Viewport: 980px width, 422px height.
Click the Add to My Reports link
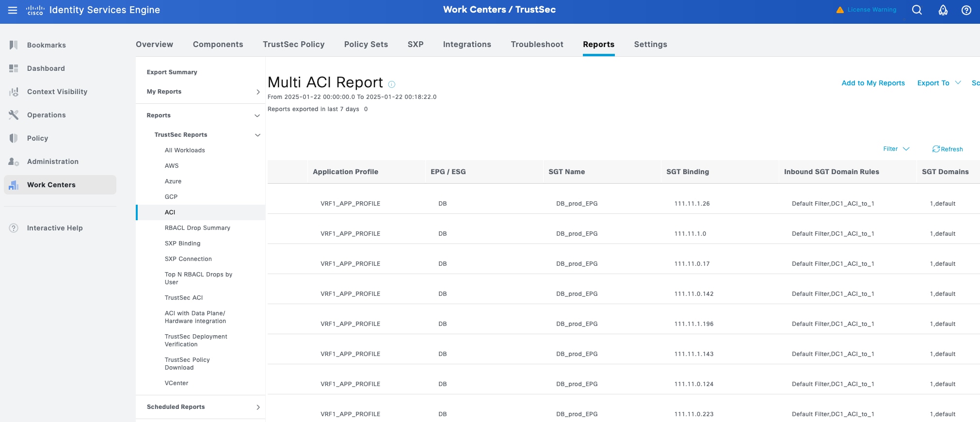pyautogui.click(x=873, y=83)
